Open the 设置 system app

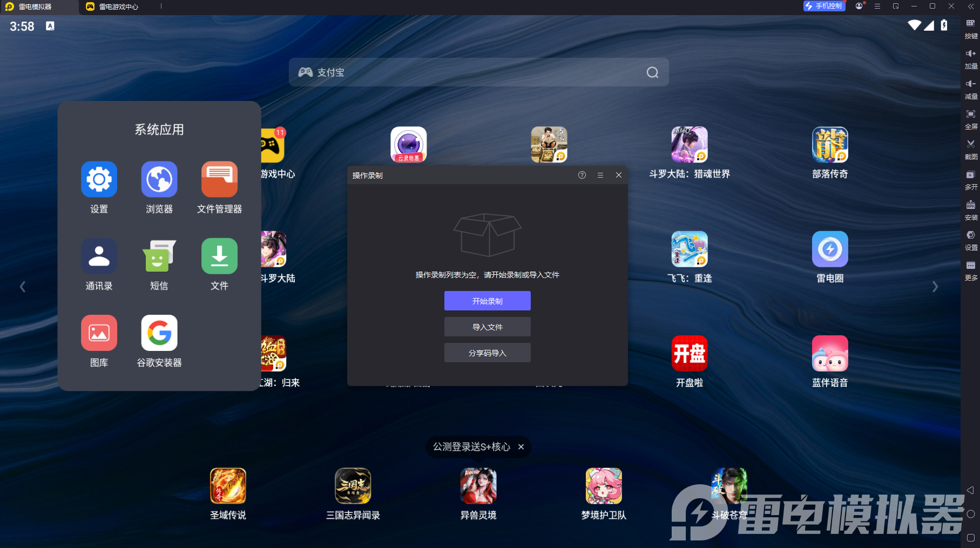click(x=99, y=179)
